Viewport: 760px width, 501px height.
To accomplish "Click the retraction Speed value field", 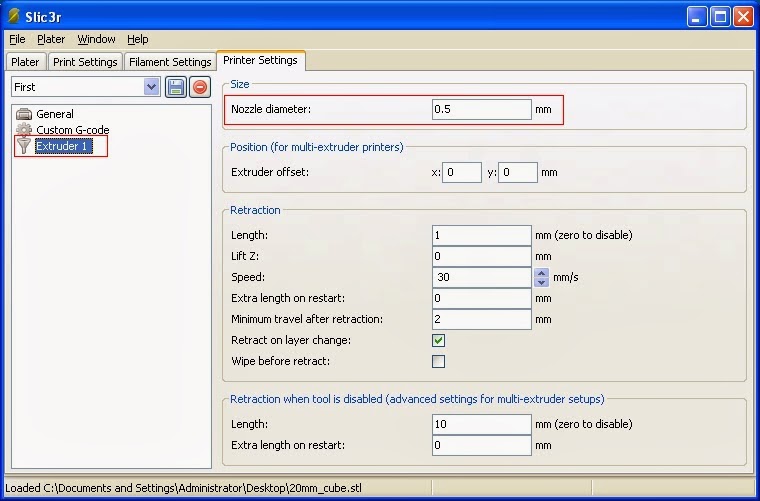I will click(482, 277).
